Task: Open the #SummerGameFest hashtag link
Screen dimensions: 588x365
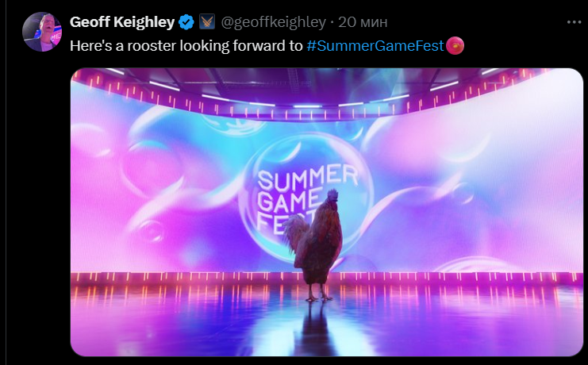Action: pos(375,46)
